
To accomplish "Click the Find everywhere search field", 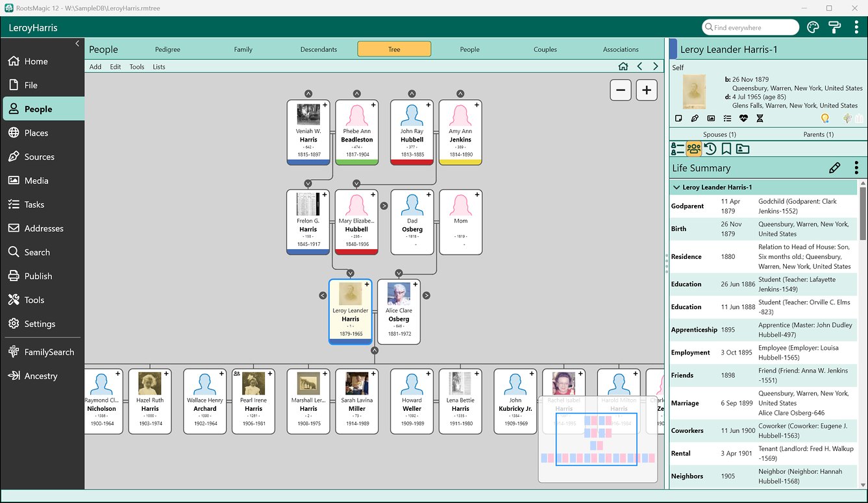I will (750, 27).
